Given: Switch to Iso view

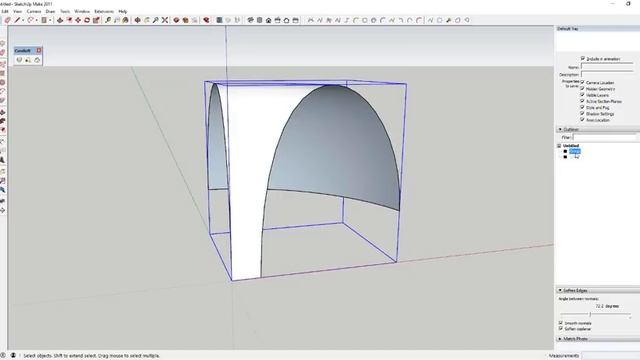Looking at the screenshot, I should 250,20.
